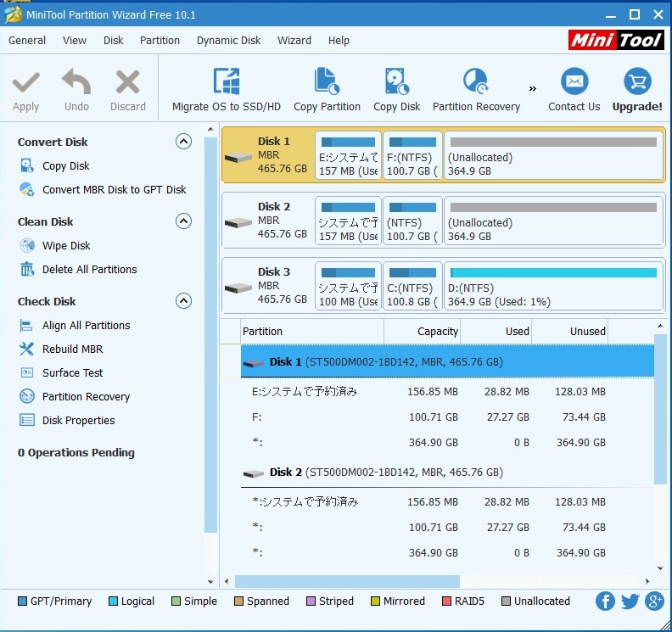Screen dimensions: 672x632
Task: Sort by the Unused column header
Action: [x=569, y=331]
